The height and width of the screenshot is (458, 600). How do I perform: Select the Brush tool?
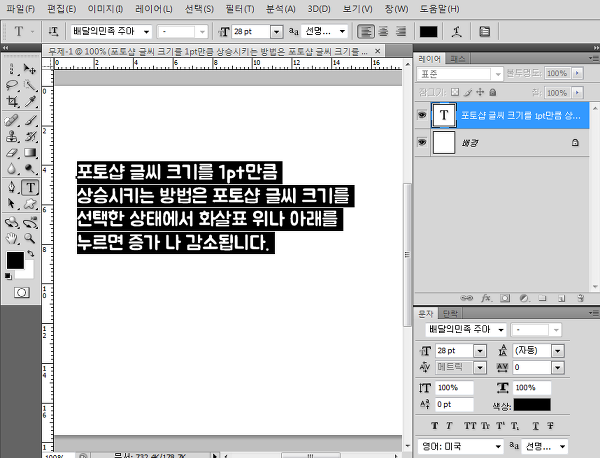coord(29,120)
